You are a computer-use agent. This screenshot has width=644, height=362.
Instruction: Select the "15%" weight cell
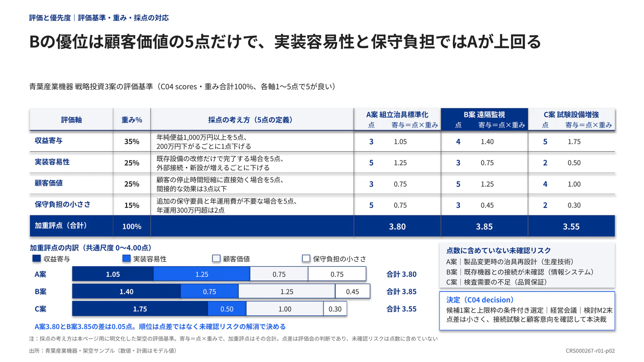click(x=132, y=205)
